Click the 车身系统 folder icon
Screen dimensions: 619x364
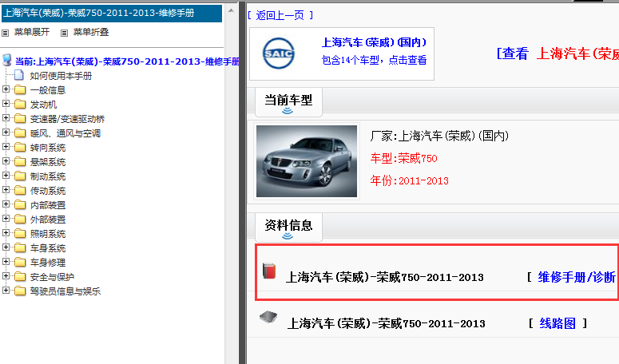click(20, 248)
